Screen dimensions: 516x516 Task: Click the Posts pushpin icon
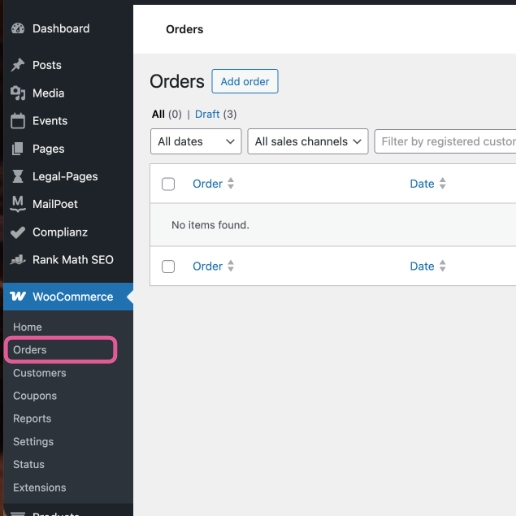point(18,65)
